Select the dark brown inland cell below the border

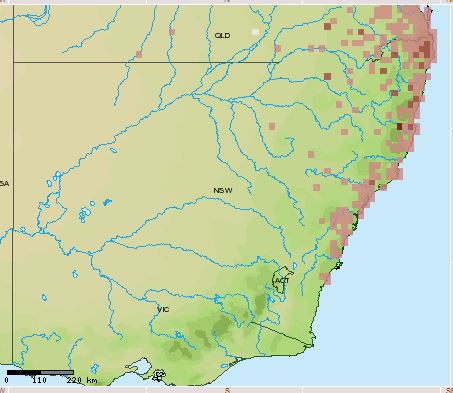(x=327, y=77)
